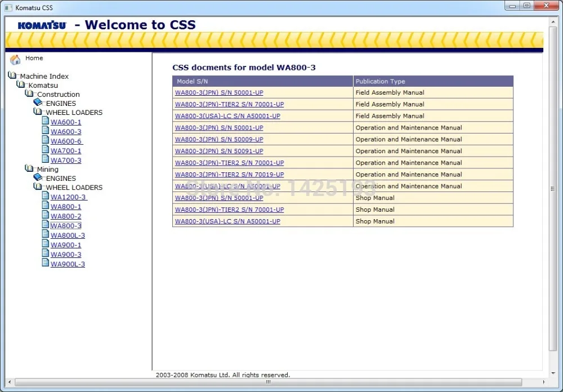Collapse WHEEL LOADERS under Mining

point(38,186)
